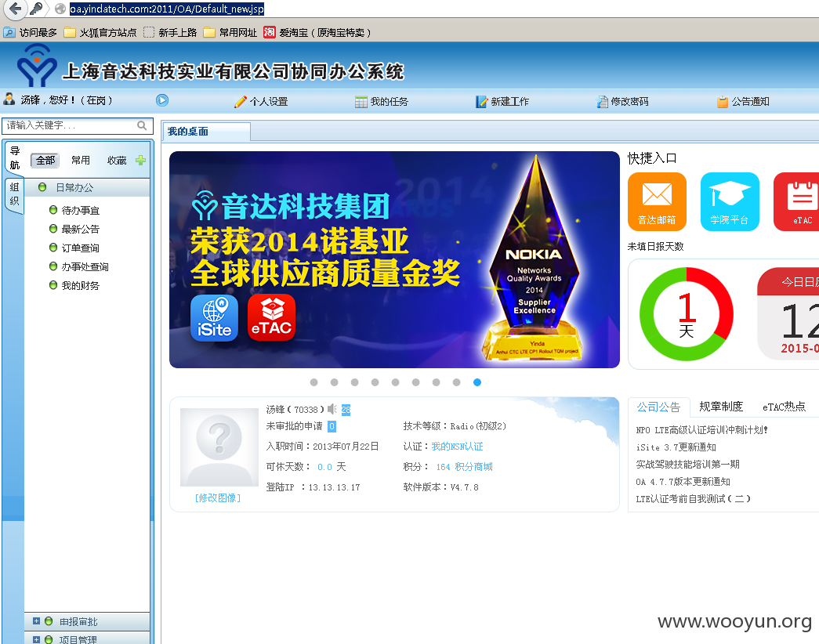Click the pending applications count 0
The image size is (819, 644).
(x=332, y=426)
